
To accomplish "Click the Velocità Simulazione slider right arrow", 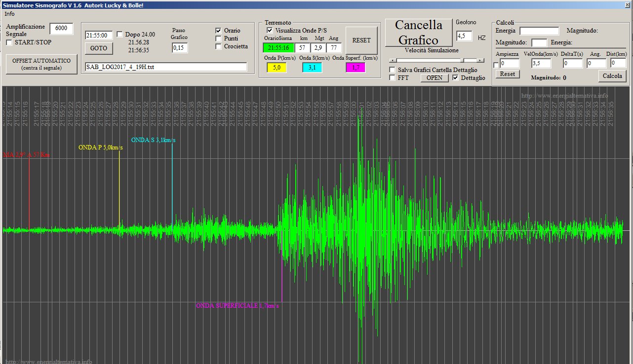I will point(481,60).
